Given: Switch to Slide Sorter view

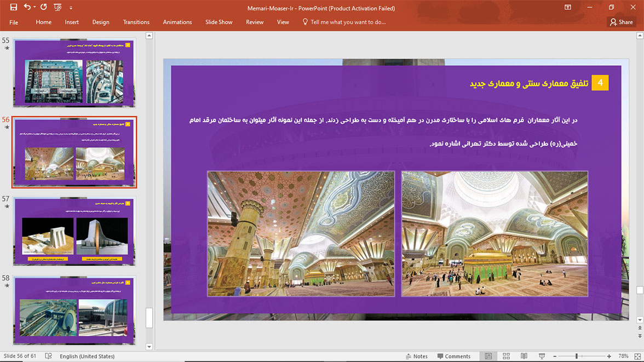Looking at the screenshot, I should click(x=506, y=356).
